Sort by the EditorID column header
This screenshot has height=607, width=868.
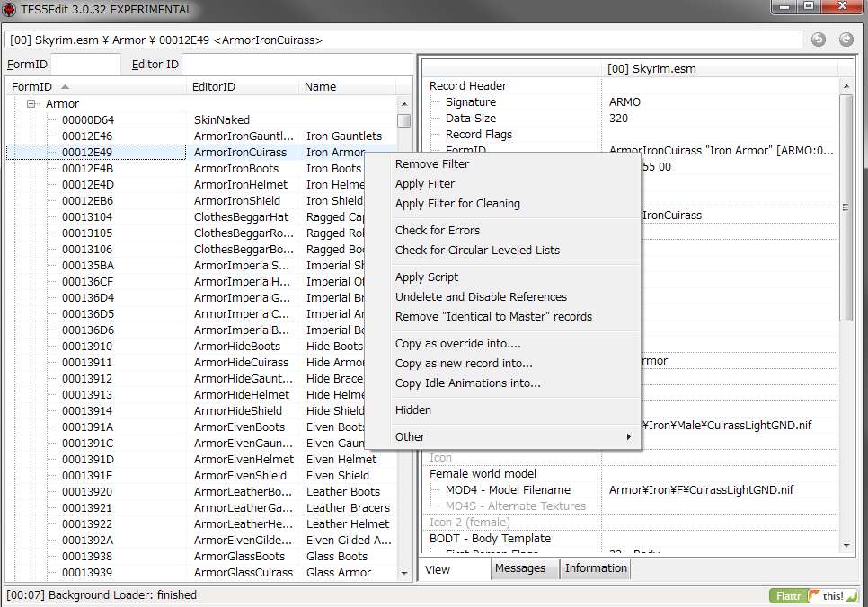coord(243,87)
